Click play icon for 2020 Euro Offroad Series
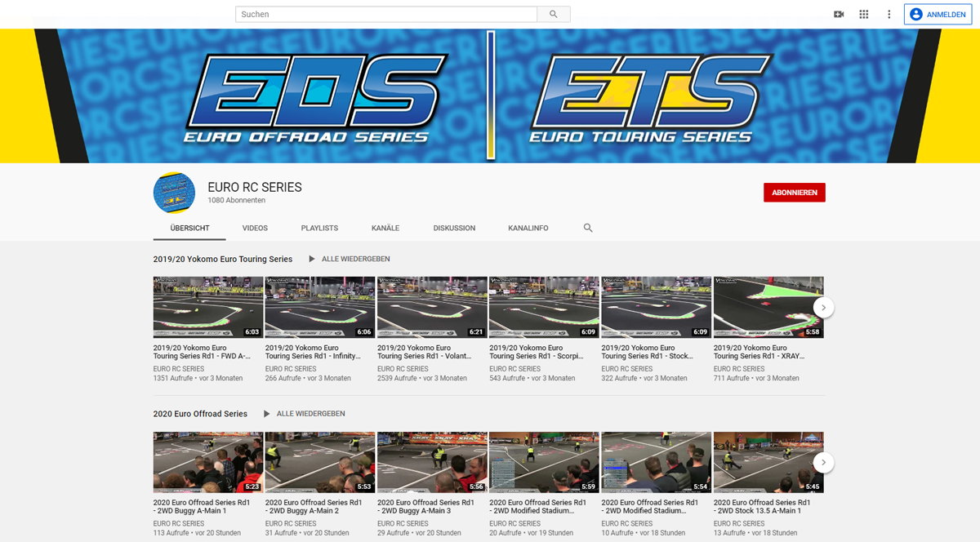 pyautogui.click(x=267, y=414)
